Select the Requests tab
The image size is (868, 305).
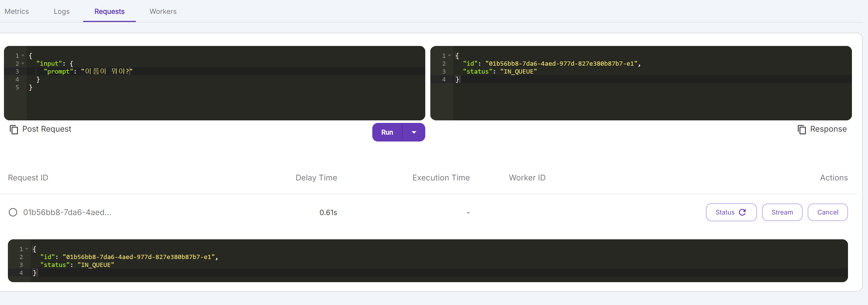109,12
